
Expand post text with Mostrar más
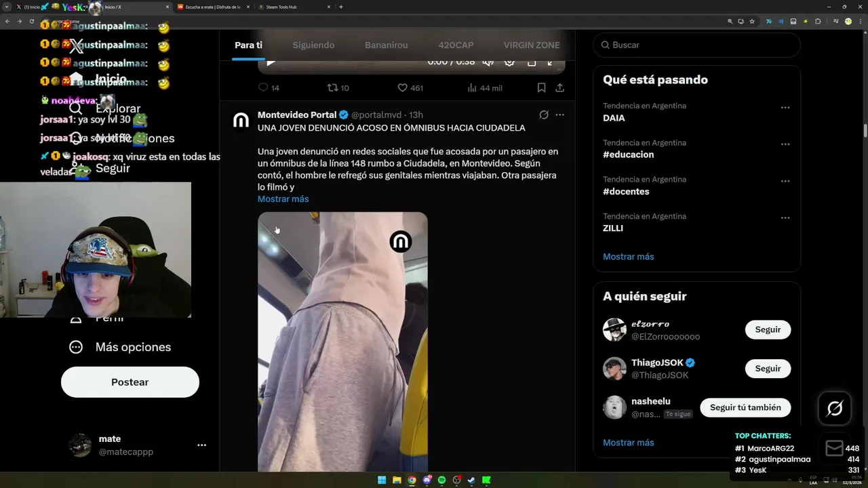point(283,199)
